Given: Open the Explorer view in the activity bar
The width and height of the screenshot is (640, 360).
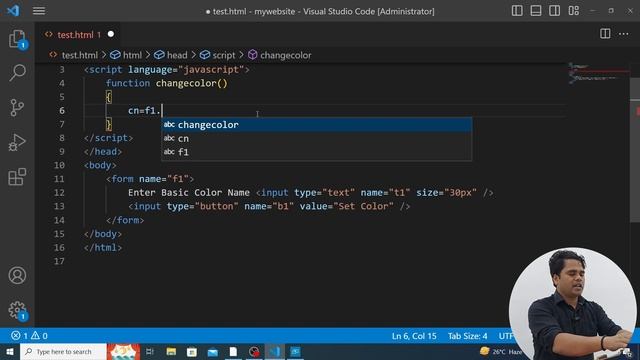Looking at the screenshot, I should [x=17, y=39].
